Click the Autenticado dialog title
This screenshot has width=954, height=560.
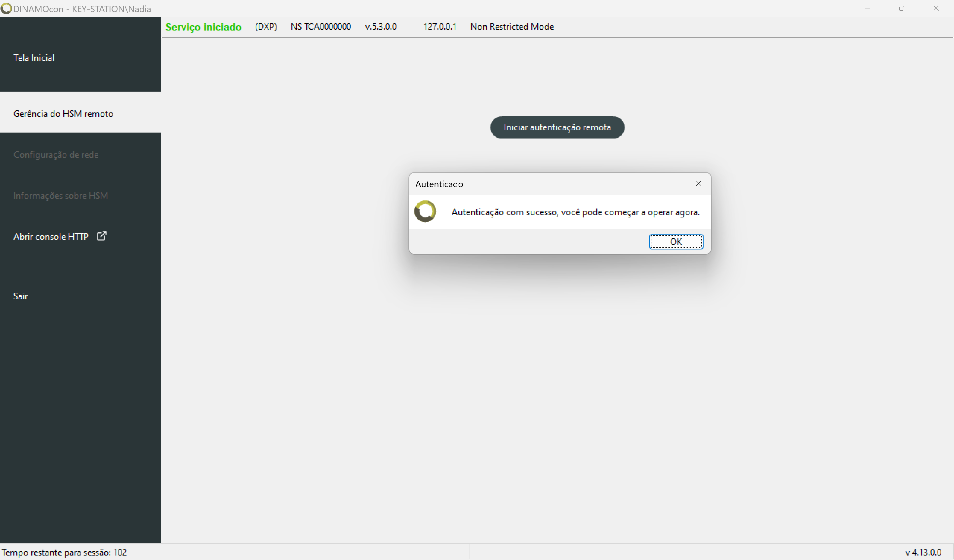(439, 184)
